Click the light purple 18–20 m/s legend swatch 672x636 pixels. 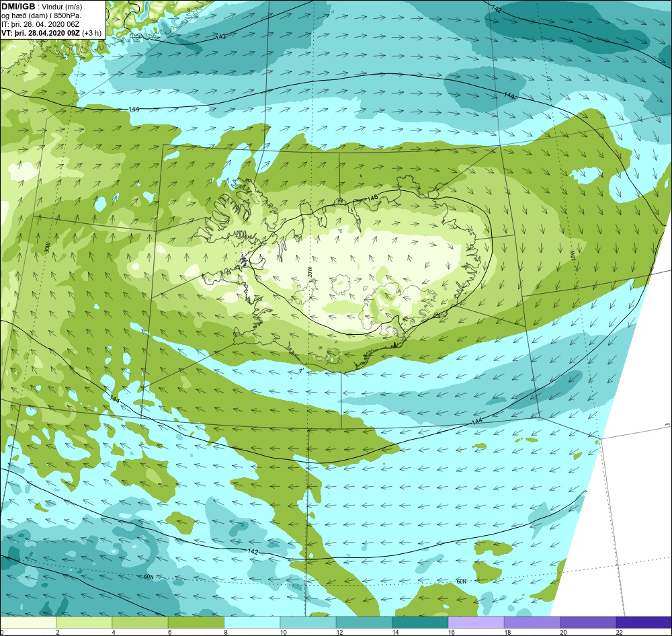click(532, 622)
